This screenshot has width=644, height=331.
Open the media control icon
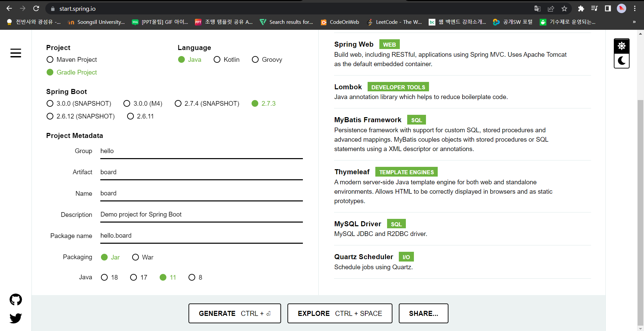point(594,9)
